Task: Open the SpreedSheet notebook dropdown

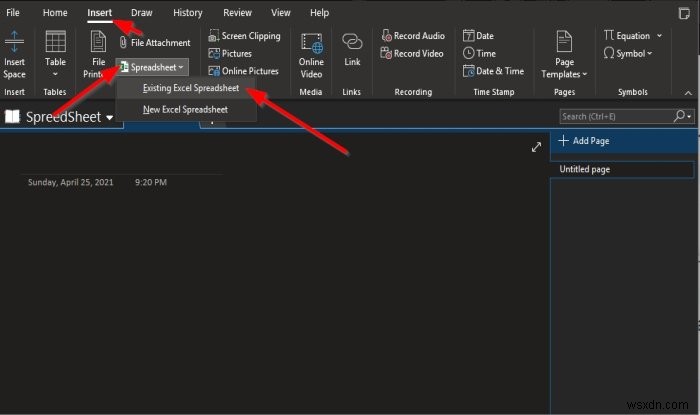Action: point(109,118)
